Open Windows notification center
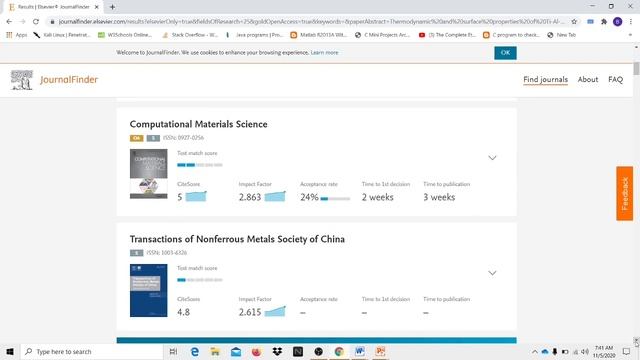The height and width of the screenshot is (360, 640). [x=626, y=351]
